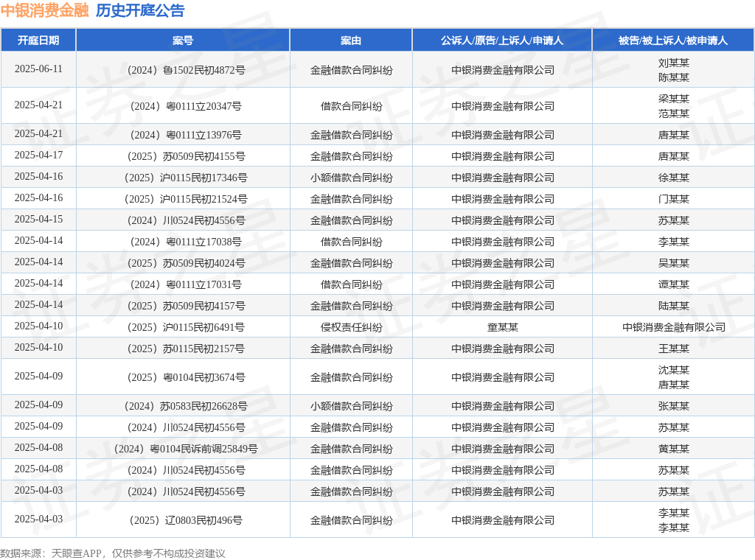Click defendant 沈某某
Image resolution: width=755 pixels, height=560 pixels.
coord(674,371)
